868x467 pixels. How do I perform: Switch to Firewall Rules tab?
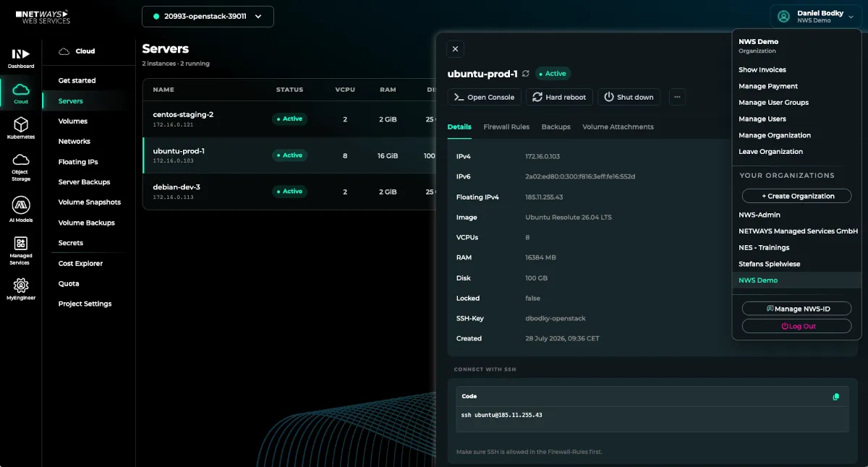506,127
